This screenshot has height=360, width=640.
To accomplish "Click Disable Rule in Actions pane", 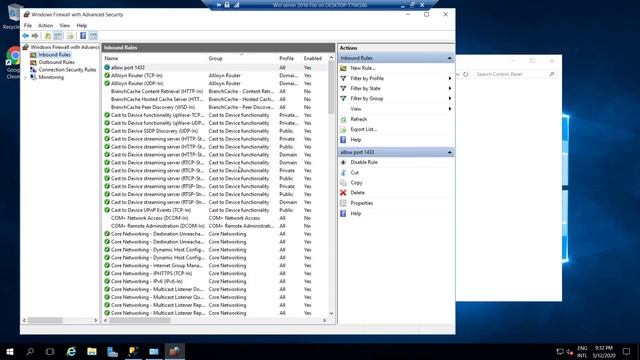I will pos(364,162).
